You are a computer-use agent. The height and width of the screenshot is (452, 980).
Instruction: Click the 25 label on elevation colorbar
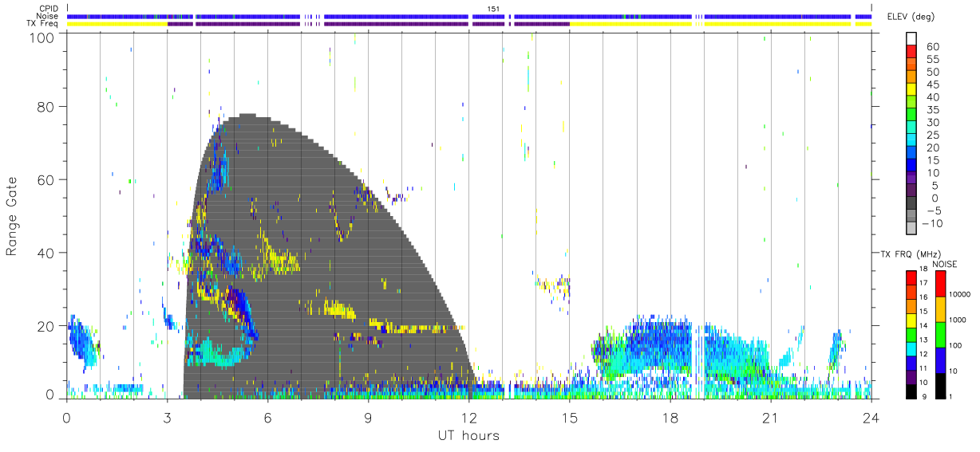click(x=935, y=135)
